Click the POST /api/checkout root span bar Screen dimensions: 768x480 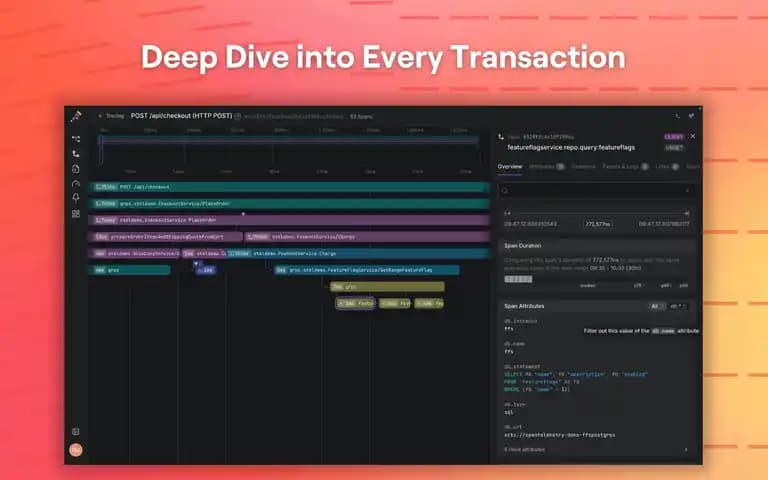pos(289,187)
